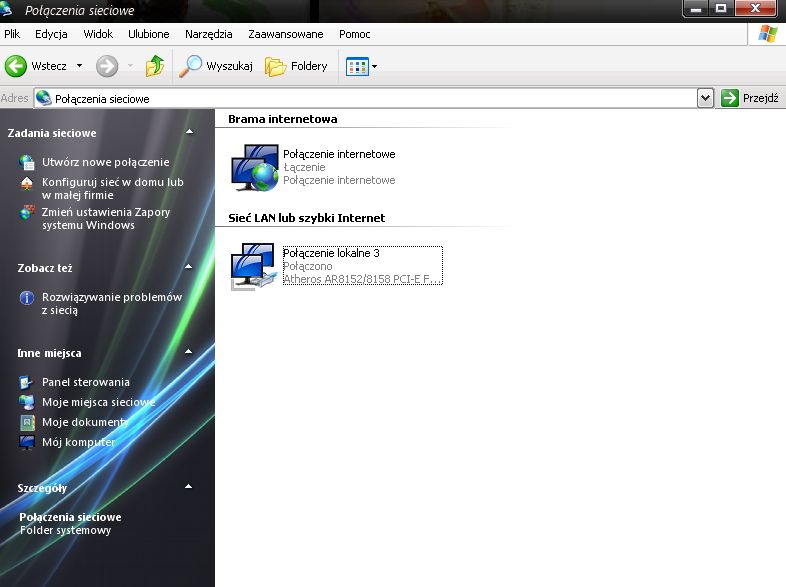Click the Przejdź green arrow icon
Image resolution: width=786 pixels, height=587 pixels.
[x=730, y=98]
